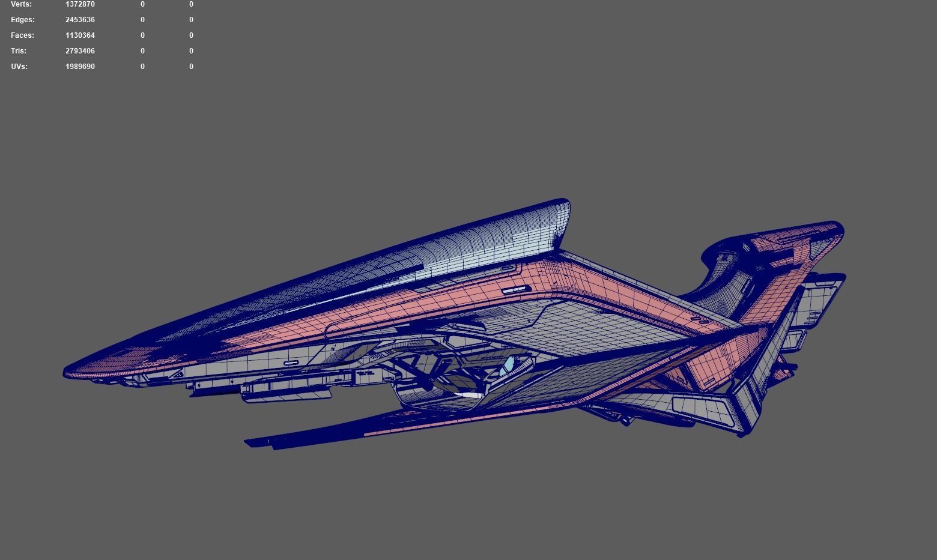The height and width of the screenshot is (560, 937).
Task: Select the Verts label in the poly count HUD
Action: click(21, 4)
